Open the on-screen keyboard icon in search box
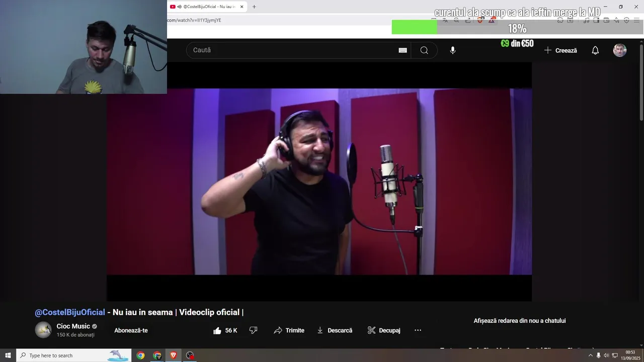644x362 pixels. (403, 50)
